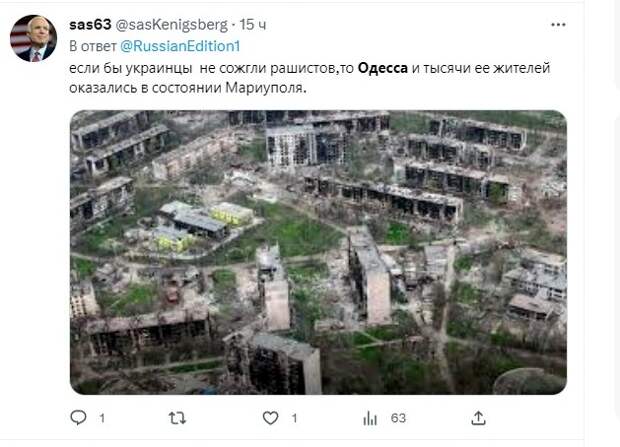The width and height of the screenshot is (620, 447).
Task: Open the three-dot more options menu
Action: [558, 25]
